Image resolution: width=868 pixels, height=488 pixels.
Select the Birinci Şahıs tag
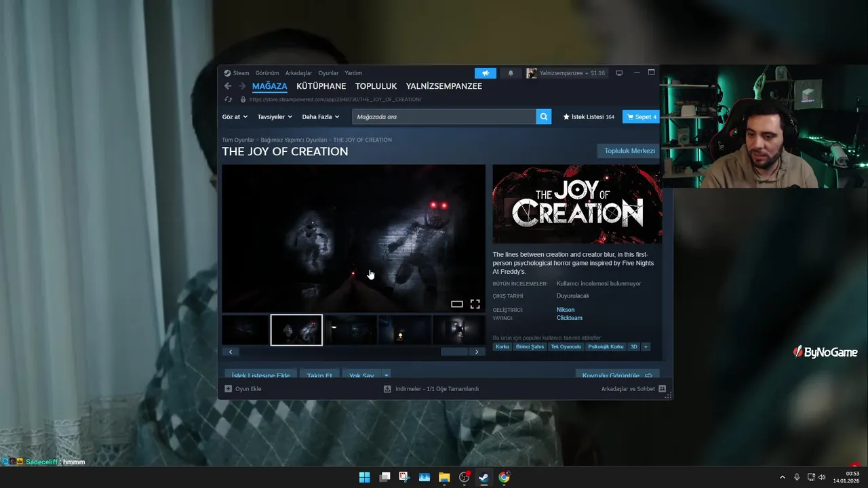(x=530, y=346)
